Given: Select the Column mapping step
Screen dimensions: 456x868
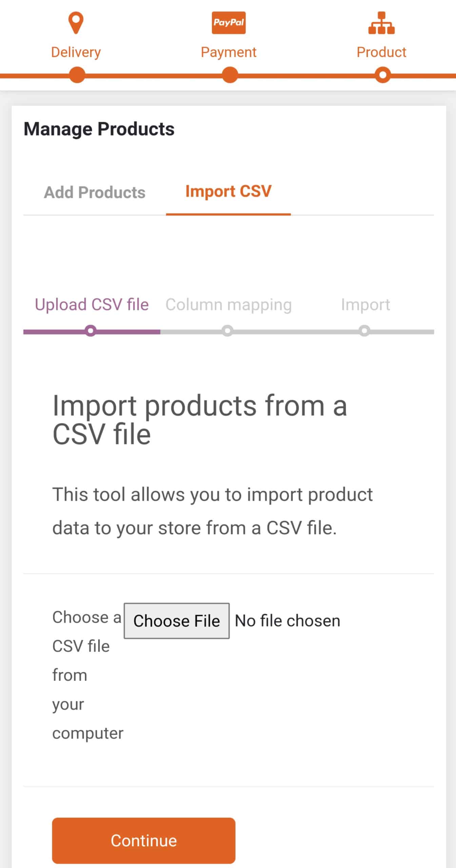Looking at the screenshot, I should (x=228, y=304).
